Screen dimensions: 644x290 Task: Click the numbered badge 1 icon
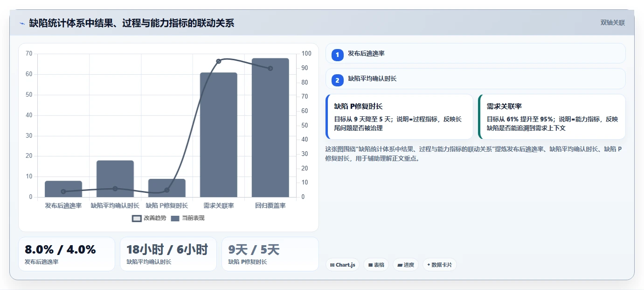(338, 55)
